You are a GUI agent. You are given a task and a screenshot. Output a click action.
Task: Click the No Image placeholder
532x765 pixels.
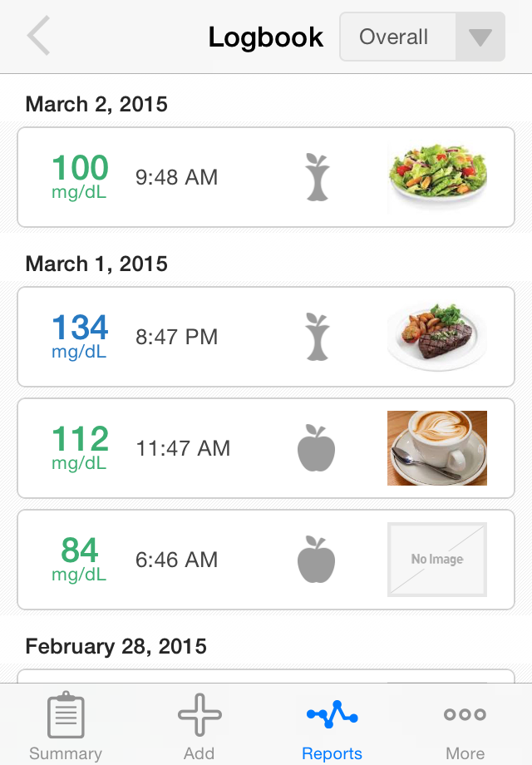437,560
